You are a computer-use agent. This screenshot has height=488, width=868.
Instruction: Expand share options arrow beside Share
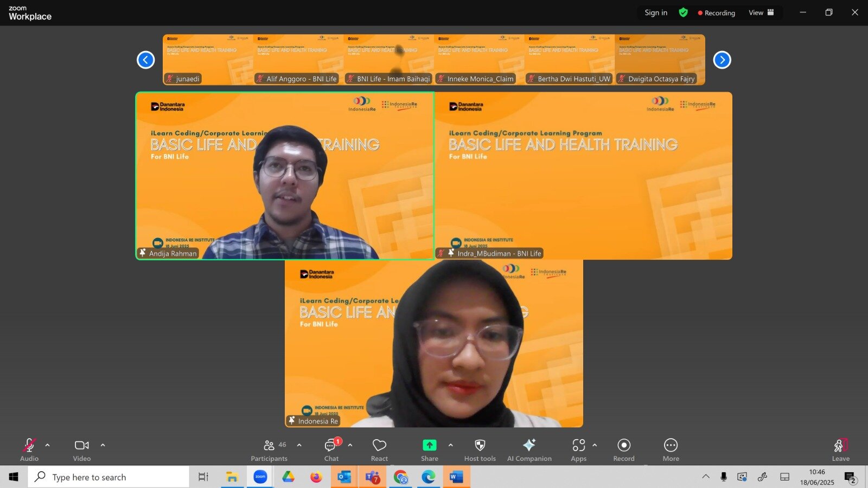tap(451, 445)
